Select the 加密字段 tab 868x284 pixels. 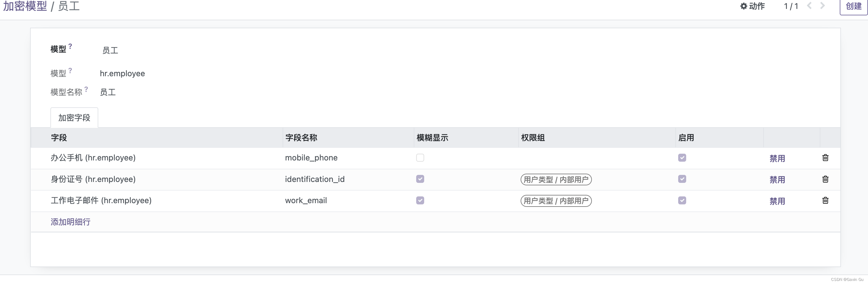click(74, 118)
